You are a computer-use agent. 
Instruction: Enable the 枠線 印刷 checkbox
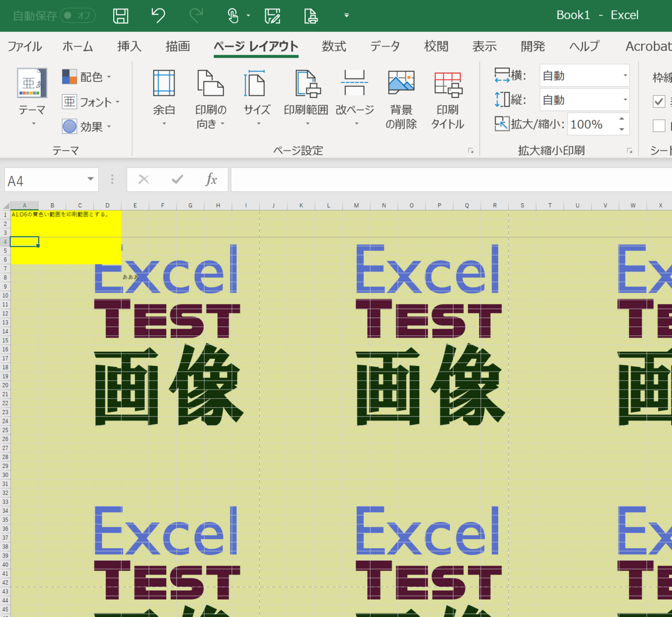click(x=659, y=125)
